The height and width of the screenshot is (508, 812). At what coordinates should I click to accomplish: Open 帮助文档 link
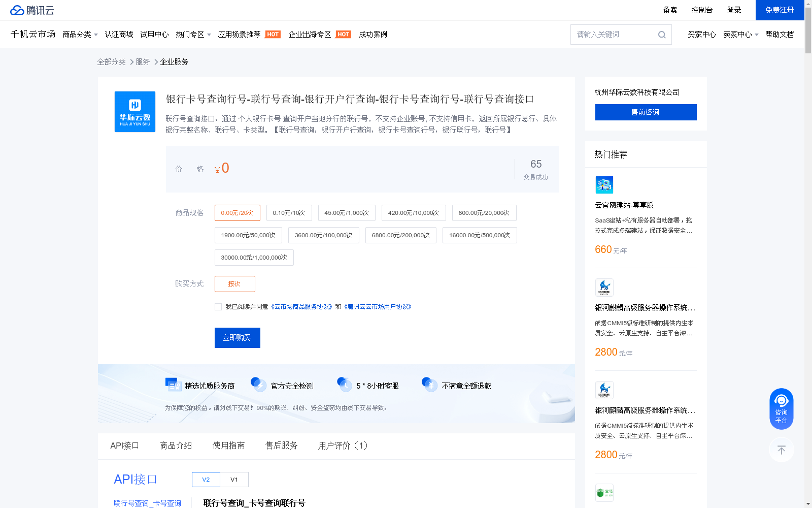[x=780, y=35]
